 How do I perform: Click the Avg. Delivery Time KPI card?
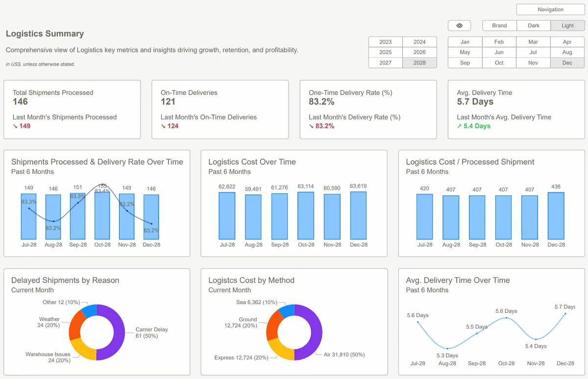click(x=516, y=109)
